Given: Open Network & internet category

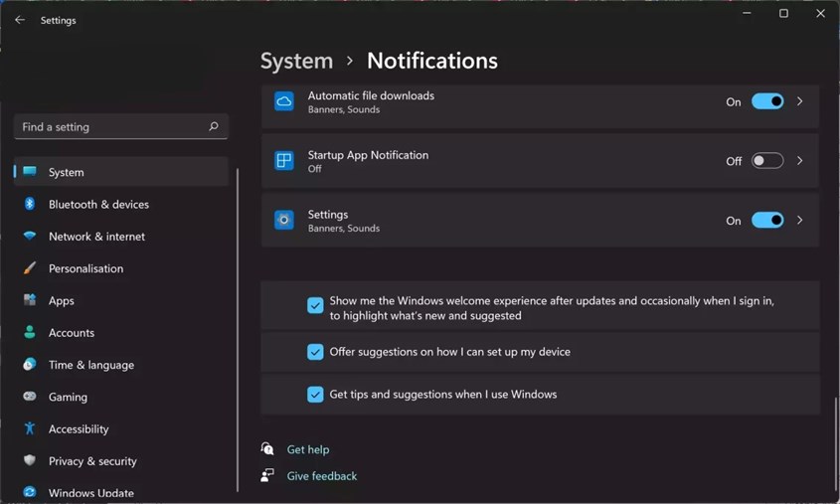Looking at the screenshot, I should click(x=121, y=237).
